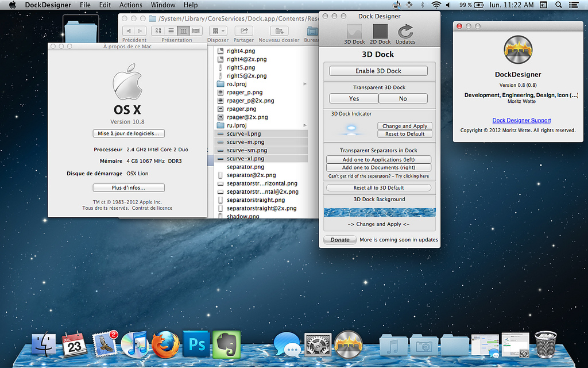Switch Finder to list view
The image size is (588, 368).
coord(171,31)
